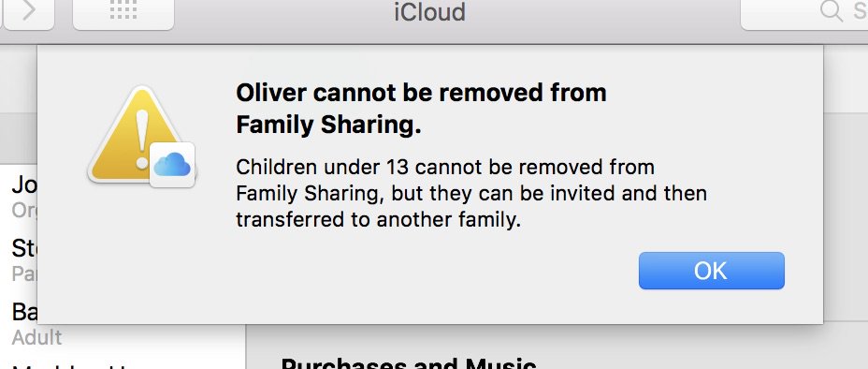Click the iCloud cloud badge icon
Screen dimensions: 868x369
172,165
